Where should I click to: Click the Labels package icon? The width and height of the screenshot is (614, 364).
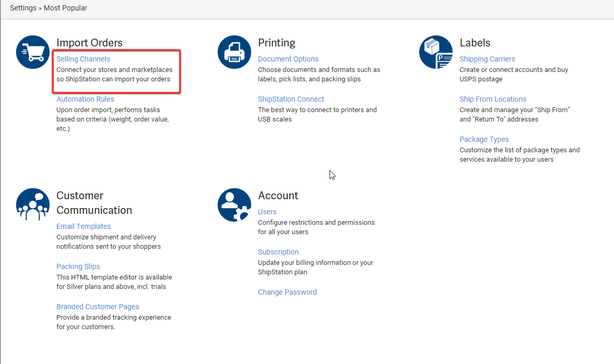[436, 52]
